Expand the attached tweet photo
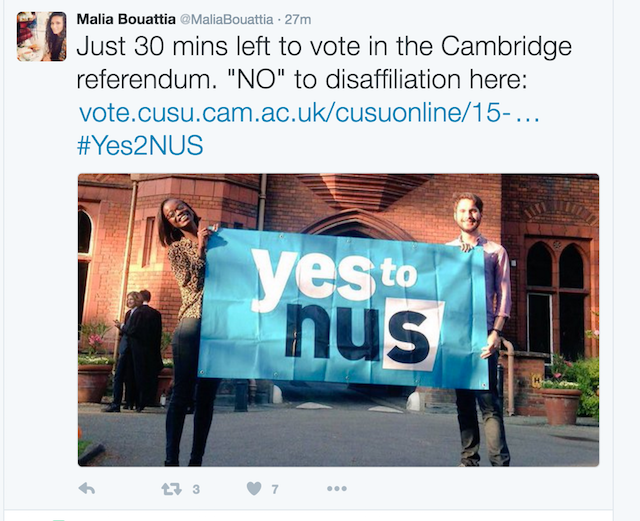Viewport: 640px width, 521px height. click(338, 320)
